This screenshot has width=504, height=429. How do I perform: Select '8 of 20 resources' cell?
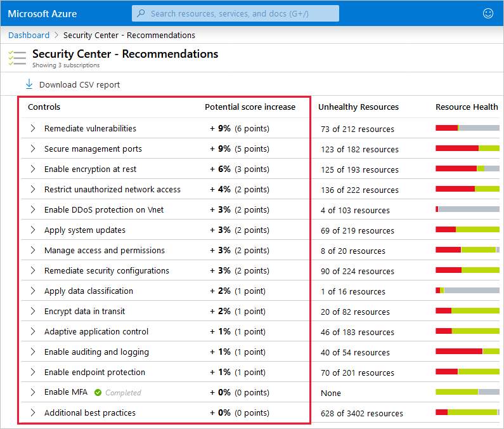point(353,251)
